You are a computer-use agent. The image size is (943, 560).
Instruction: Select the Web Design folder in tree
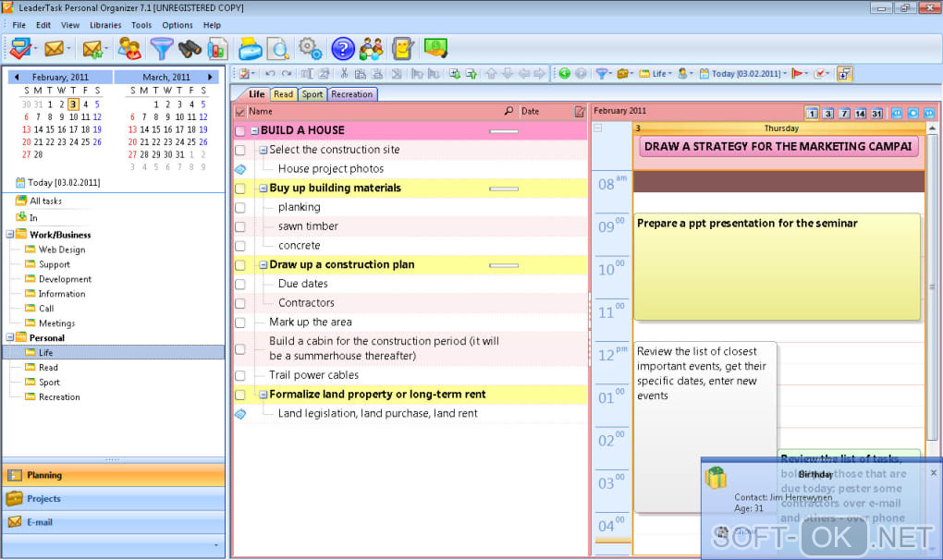pos(62,250)
